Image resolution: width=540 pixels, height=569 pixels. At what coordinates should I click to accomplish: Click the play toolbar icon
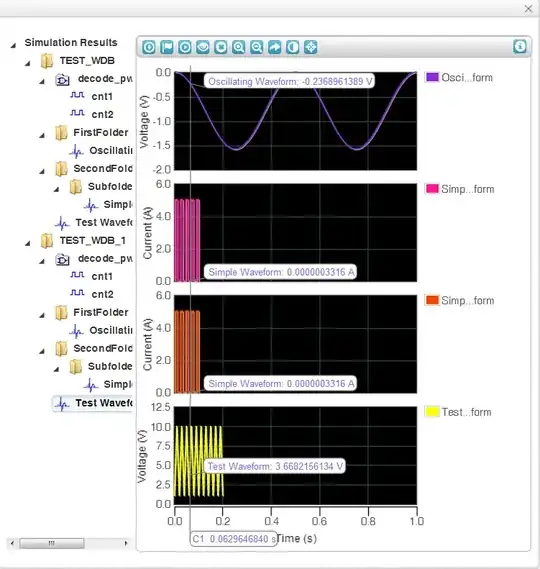185,47
